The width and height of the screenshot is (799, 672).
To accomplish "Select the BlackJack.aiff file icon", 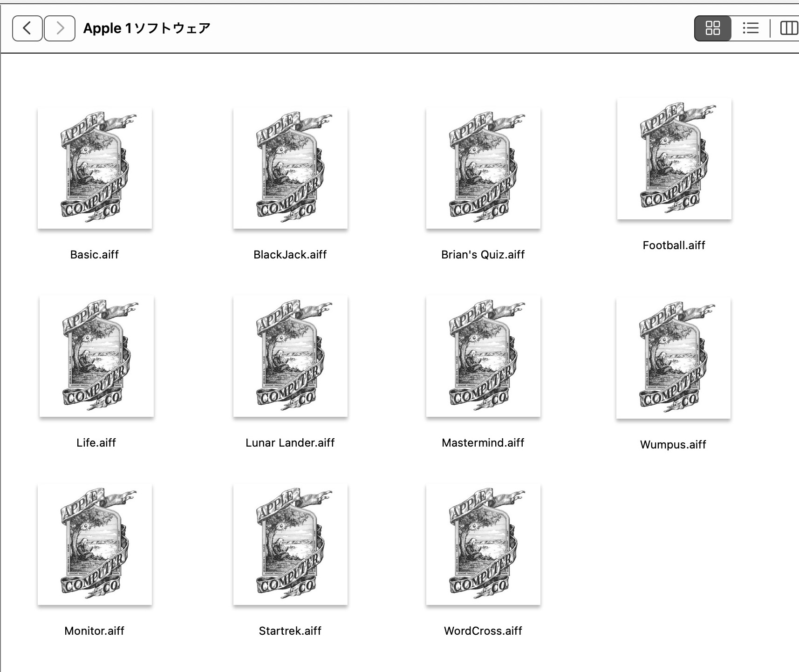I will coord(290,168).
